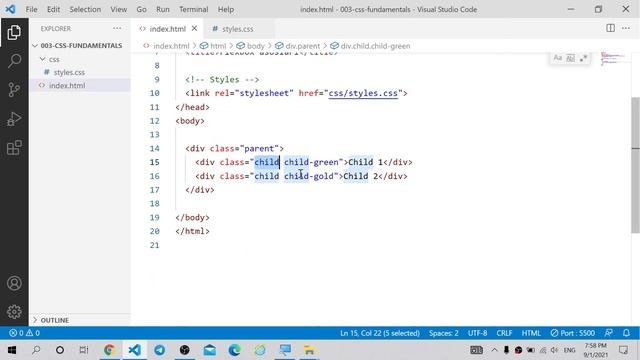Screen dimensions: 640x360
Task: Open Action Center notifications icon
Action: [623, 350]
